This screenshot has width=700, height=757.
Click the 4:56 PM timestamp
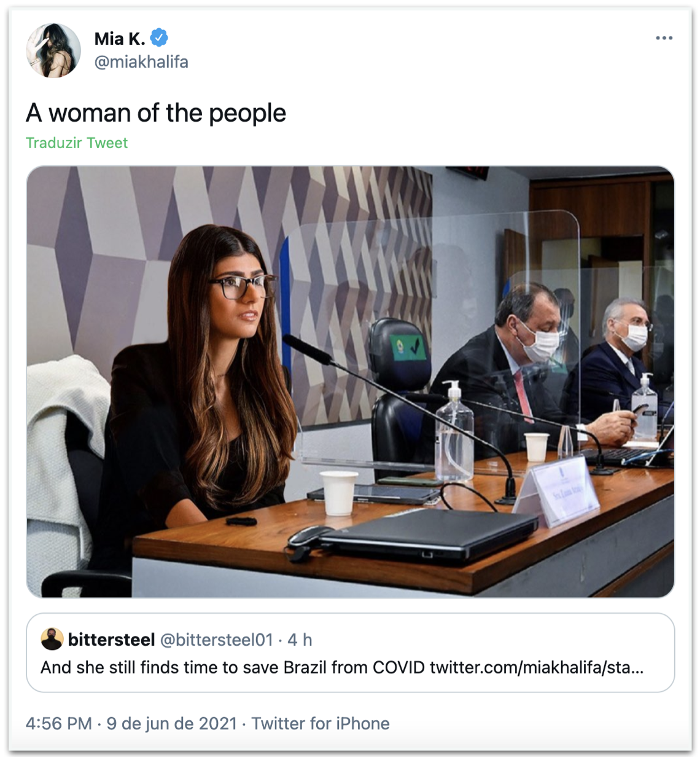(x=58, y=724)
